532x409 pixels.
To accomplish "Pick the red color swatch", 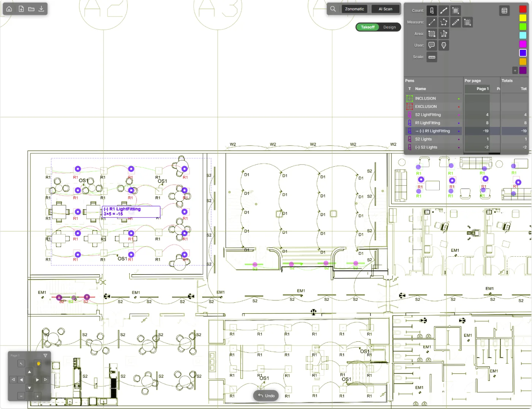I will point(523,9).
